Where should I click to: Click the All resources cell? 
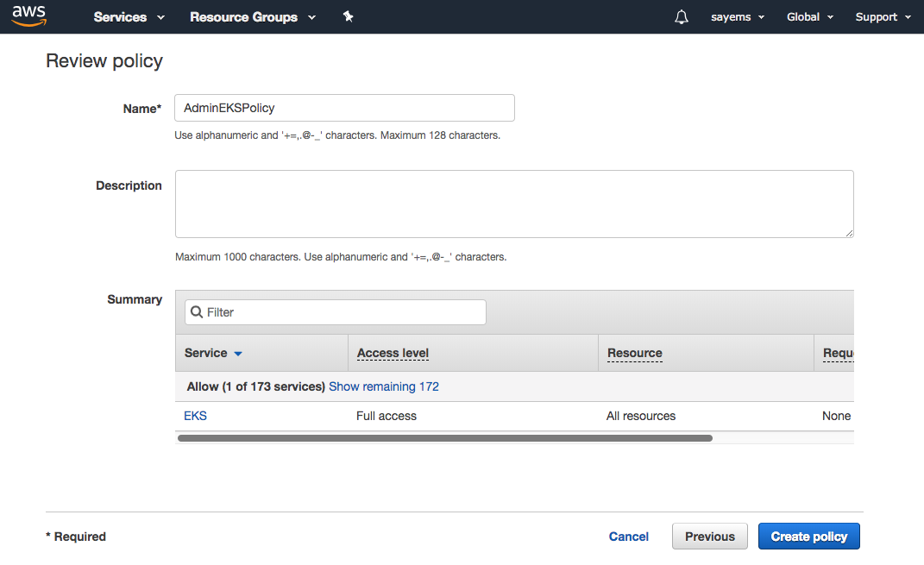pos(640,416)
